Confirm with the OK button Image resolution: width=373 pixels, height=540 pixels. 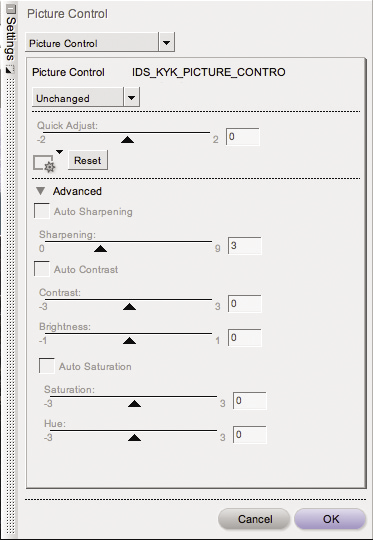pos(330,519)
